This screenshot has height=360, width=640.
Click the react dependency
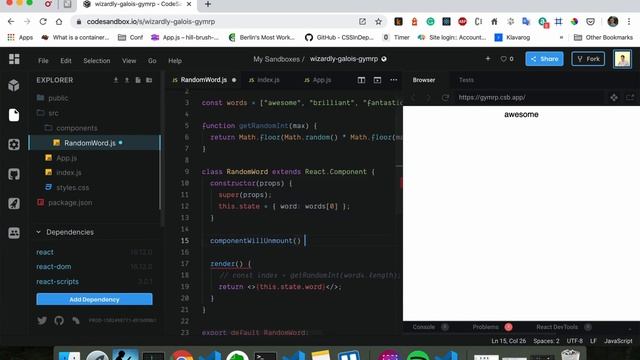[x=45, y=252]
